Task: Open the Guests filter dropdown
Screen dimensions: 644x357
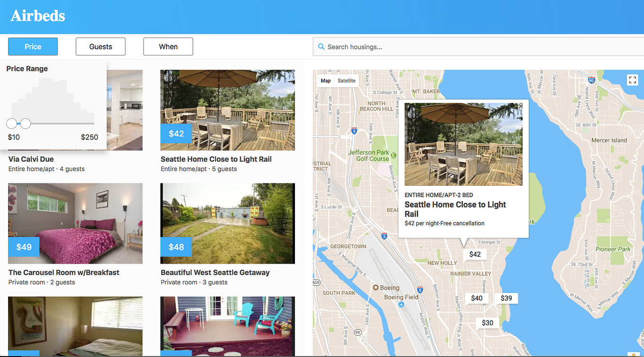Action: pyautogui.click(x=101, y=46)
